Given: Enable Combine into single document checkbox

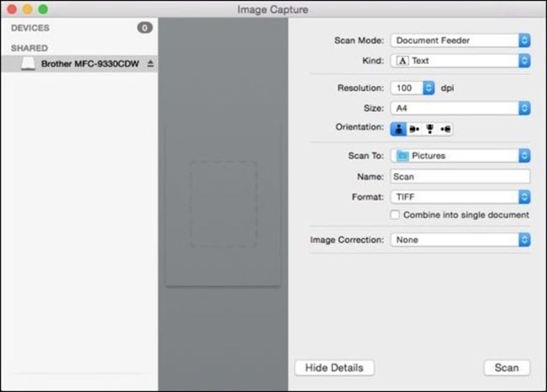Looking at the screenshot, I should (395, 214).
